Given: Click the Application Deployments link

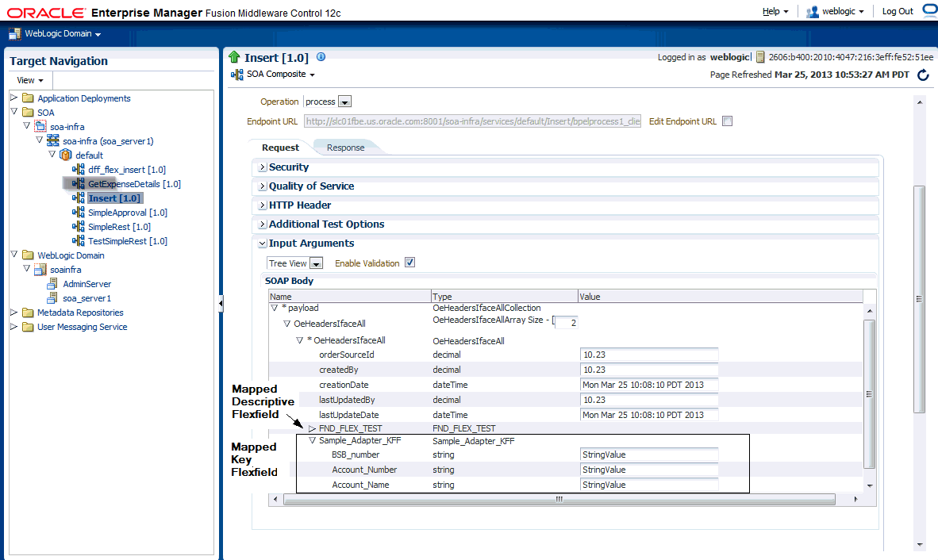Looking at the screenshot, I should (x=84, y=98).
